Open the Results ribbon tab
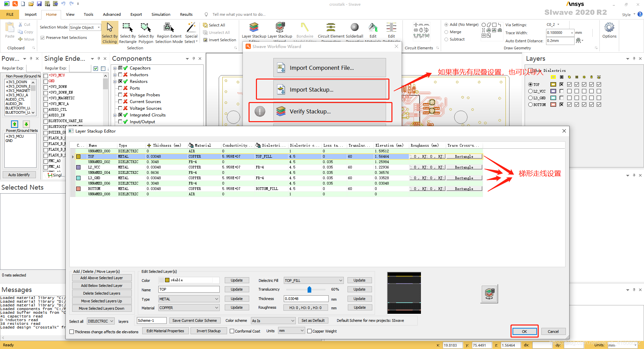The width and height of the screenshot is (644, 349). point(186,14)
